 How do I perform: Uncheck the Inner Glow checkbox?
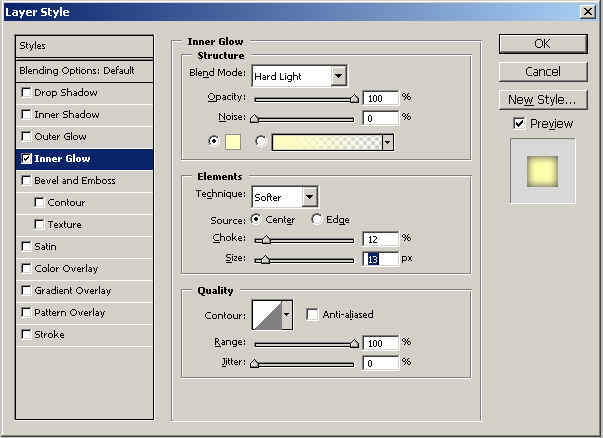pyautogui.click(x=26, y=158)
